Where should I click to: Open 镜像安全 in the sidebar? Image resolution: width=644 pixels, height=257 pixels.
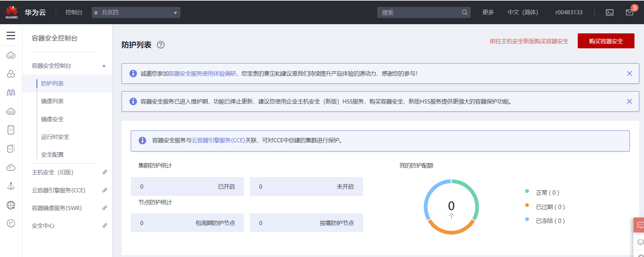click(x=52, y=119)
